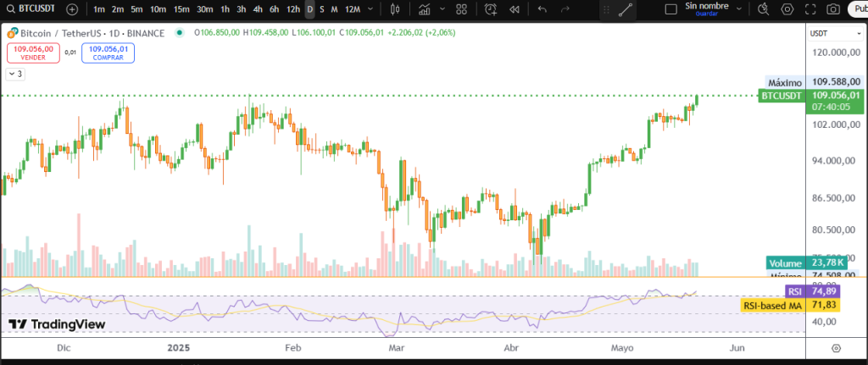Switch to the 1h timeframe
The image size is (868, 365).
(225, 8)
